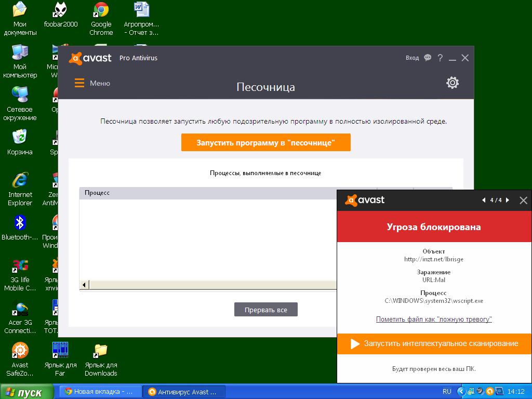Open 3G life Mobile Connect icon
This screenshot has height=399, width=532.
(20, 274)
